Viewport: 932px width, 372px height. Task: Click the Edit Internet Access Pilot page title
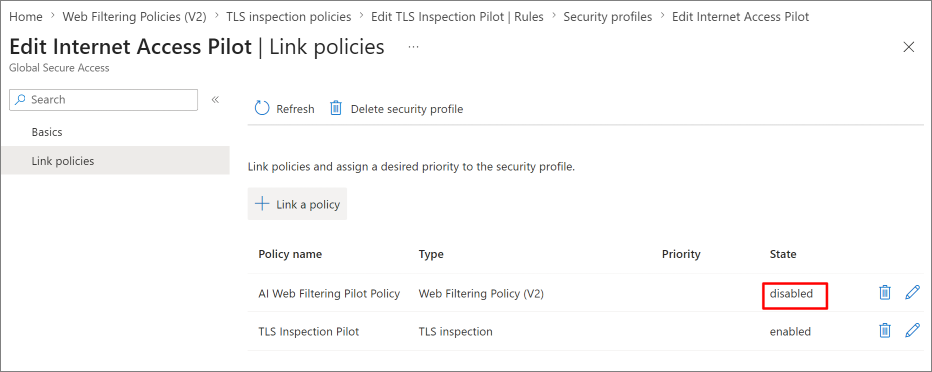coord(130,47)
